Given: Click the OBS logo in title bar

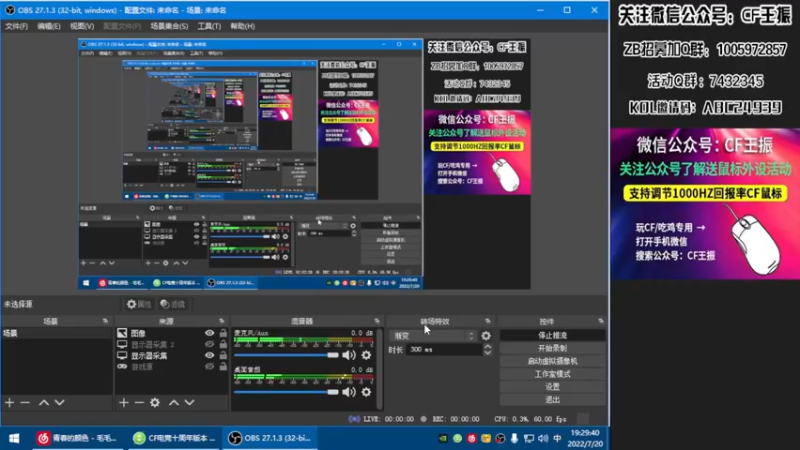Looking at the screenshot, I should click(10, 10).
